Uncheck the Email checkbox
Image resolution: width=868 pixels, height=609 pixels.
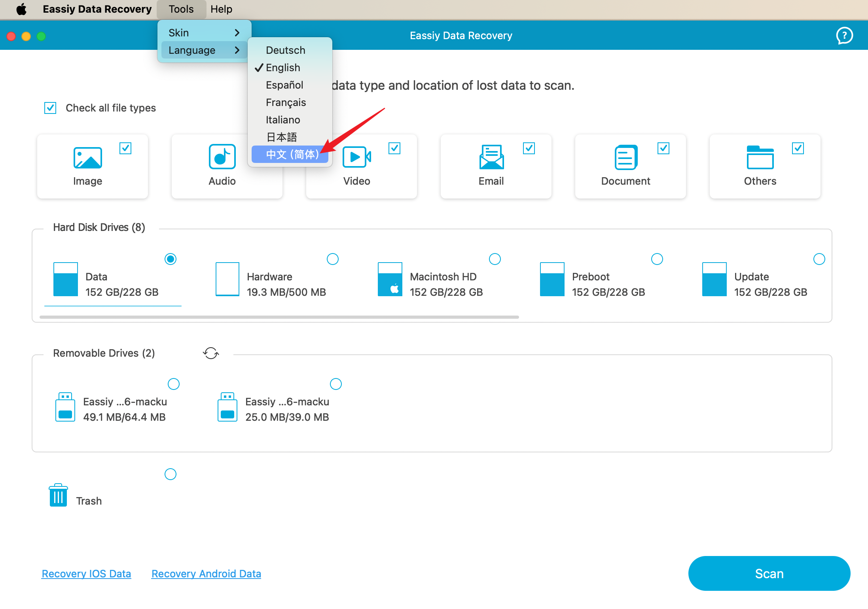pyautogui.click(x=529, y=148)
